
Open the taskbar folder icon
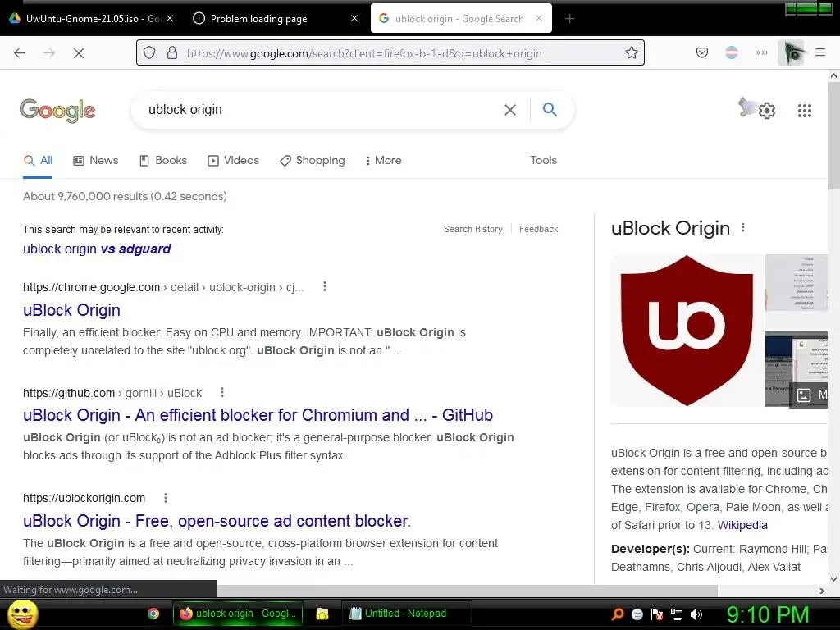(x=322, y=614)
